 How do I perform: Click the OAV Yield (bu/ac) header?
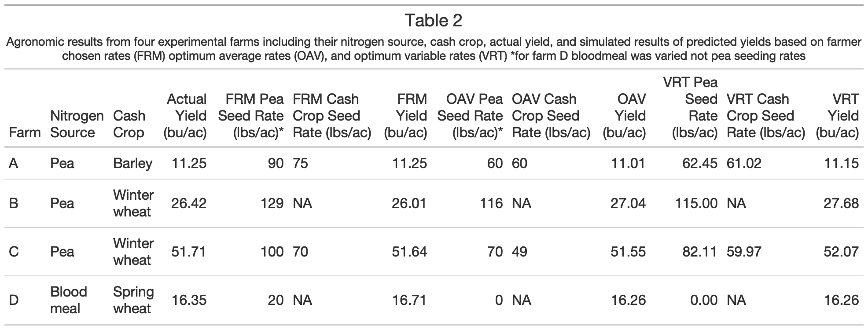pos(625,116)
